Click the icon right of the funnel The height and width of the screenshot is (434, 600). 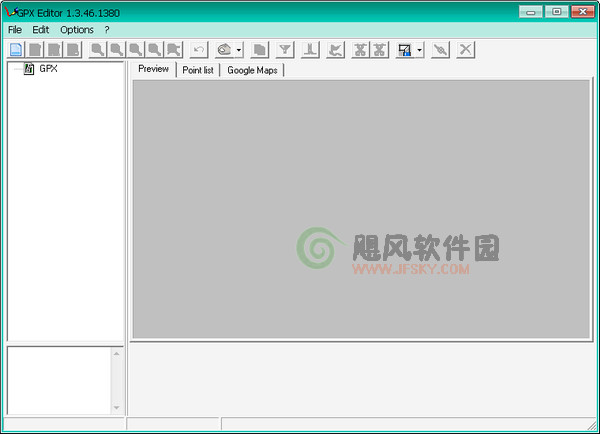310,50
